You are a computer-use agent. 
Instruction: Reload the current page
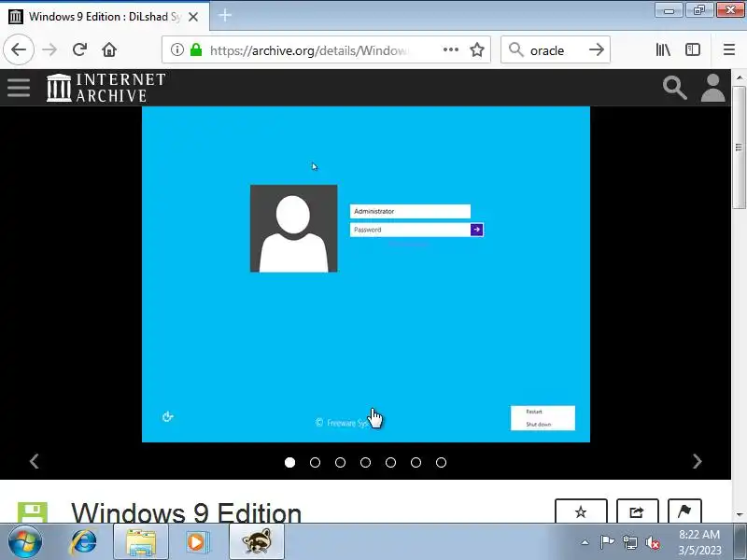(79, 49)
